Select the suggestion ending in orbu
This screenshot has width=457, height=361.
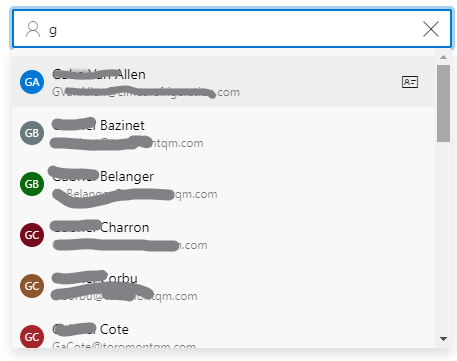[x=223, y=286]
